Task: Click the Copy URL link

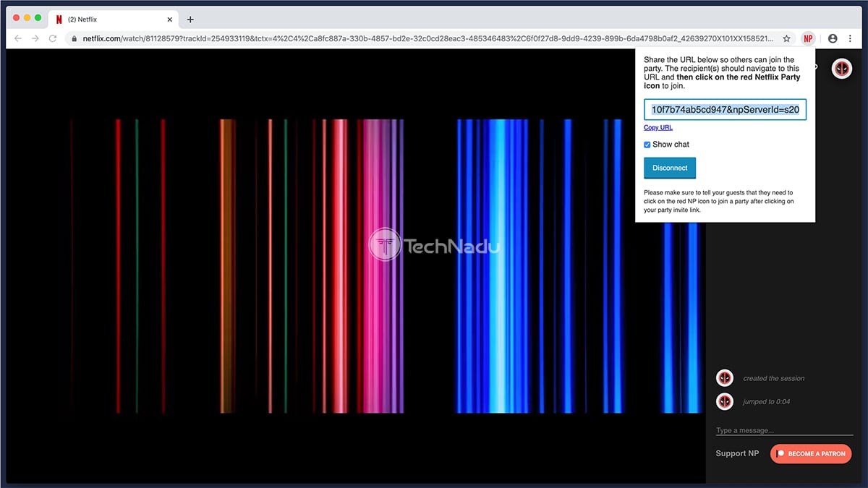Action: pos(658,127)
